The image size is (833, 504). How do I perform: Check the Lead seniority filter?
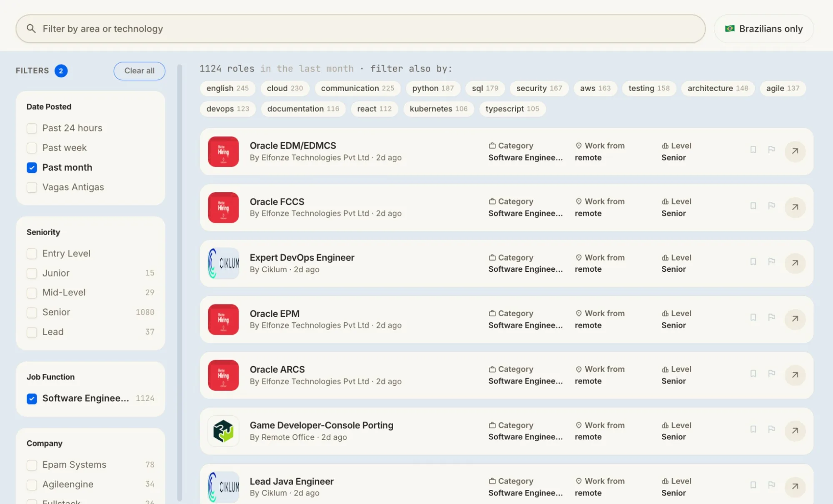[32, 332]
